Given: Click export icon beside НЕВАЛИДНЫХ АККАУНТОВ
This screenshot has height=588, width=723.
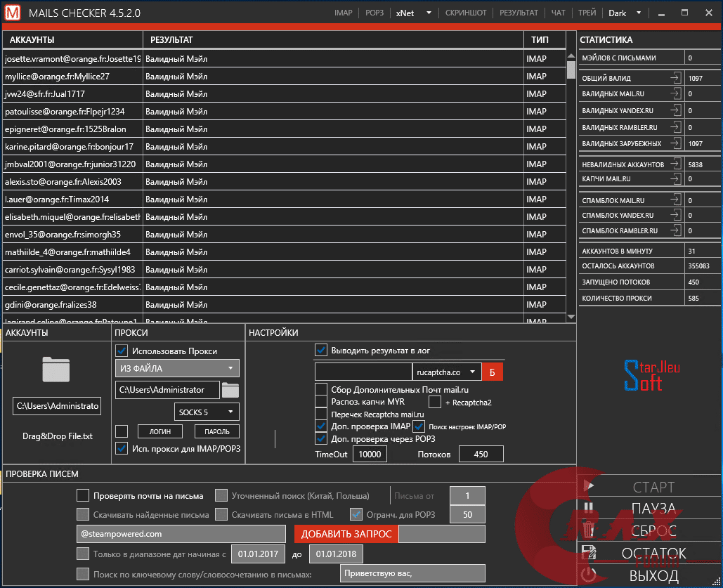Looking at the screenshot, I should (675, 164).
